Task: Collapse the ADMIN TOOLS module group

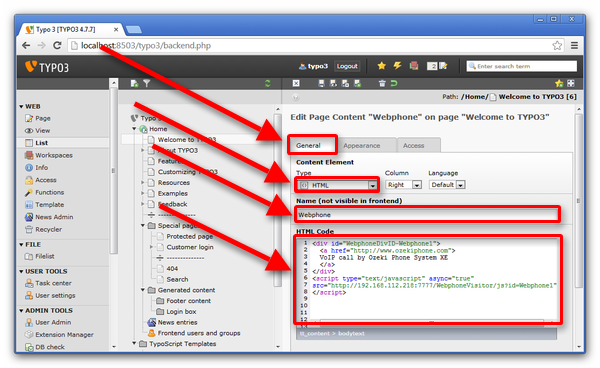Action: pos(21,311)
